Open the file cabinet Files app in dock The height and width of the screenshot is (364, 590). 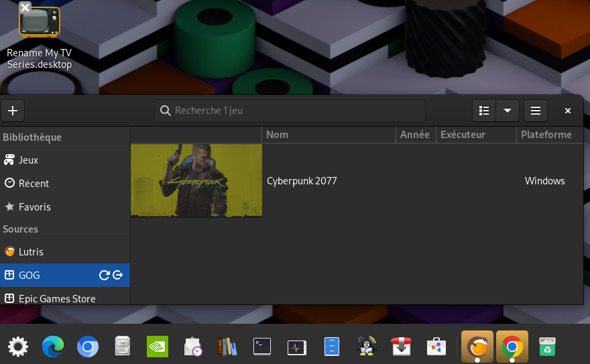(x=123, y=346)
